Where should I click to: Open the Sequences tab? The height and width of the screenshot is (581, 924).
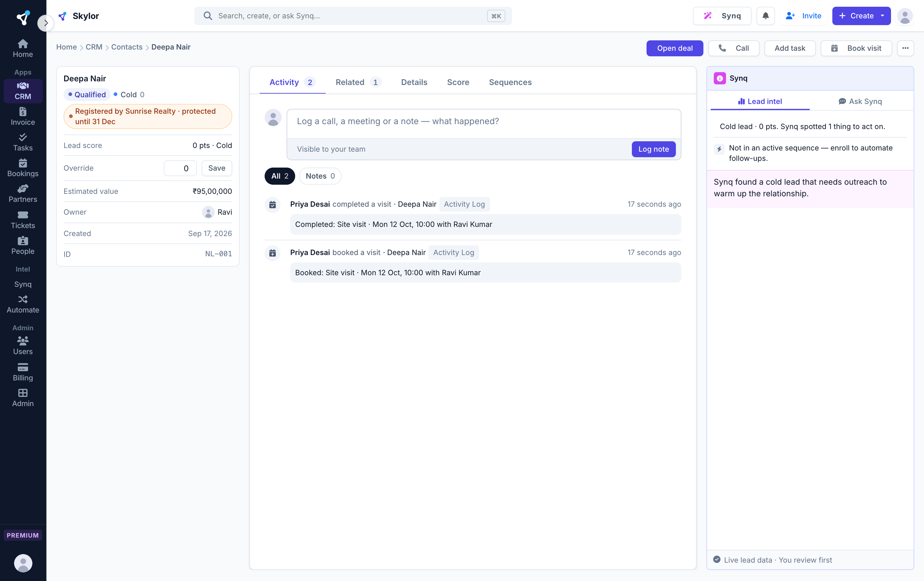(510, 82)
